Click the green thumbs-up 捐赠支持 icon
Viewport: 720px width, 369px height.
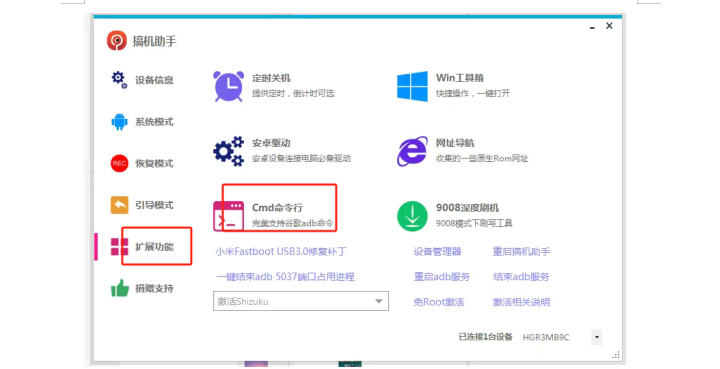tap(119, 288)
